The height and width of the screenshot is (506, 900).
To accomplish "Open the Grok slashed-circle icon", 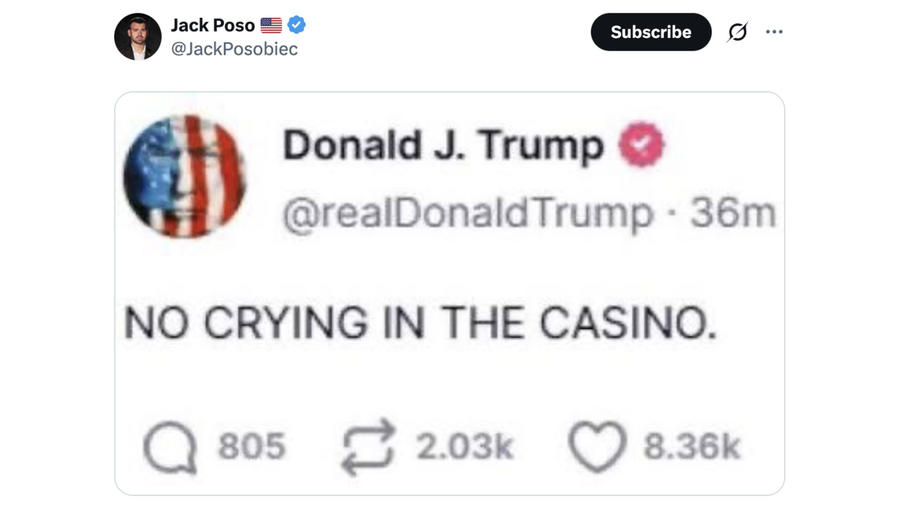I will coord(738,32).
